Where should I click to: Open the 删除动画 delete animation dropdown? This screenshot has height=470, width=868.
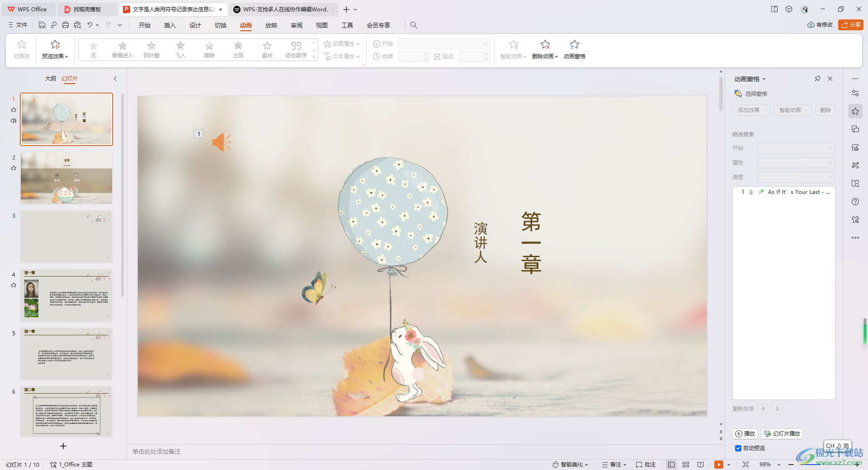click(x=545, y=56)
